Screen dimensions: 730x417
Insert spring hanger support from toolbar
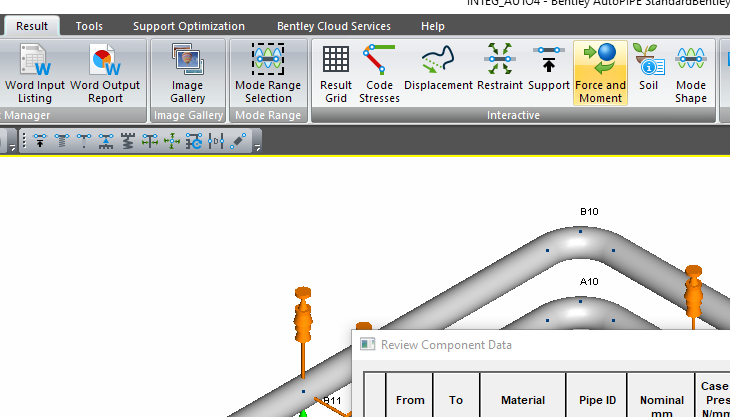(61, 141)
